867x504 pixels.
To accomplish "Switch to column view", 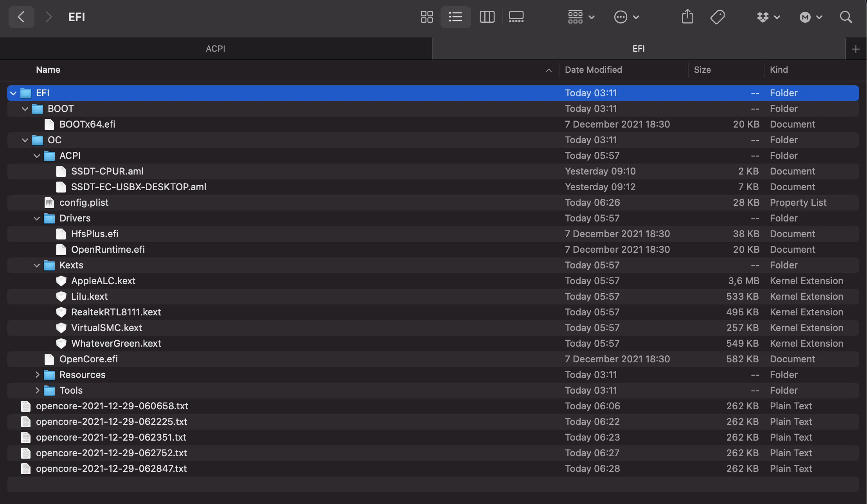I will pos(487,17).
